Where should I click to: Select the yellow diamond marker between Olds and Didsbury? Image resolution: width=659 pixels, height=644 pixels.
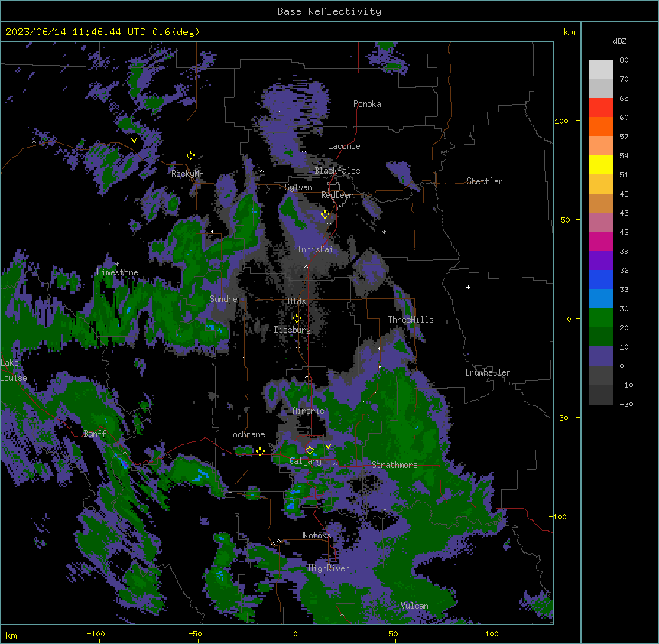coord(297,319)
